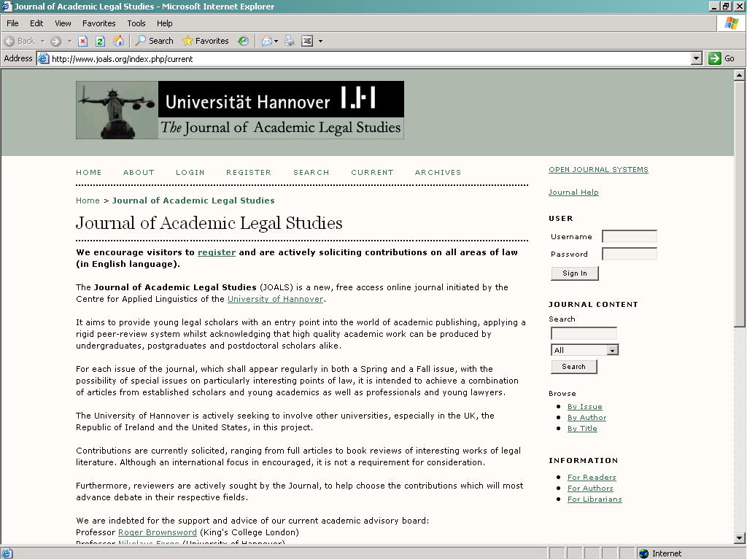
Task: Open the SEARCH navigation tab
Action: click(x=311, y=172)
